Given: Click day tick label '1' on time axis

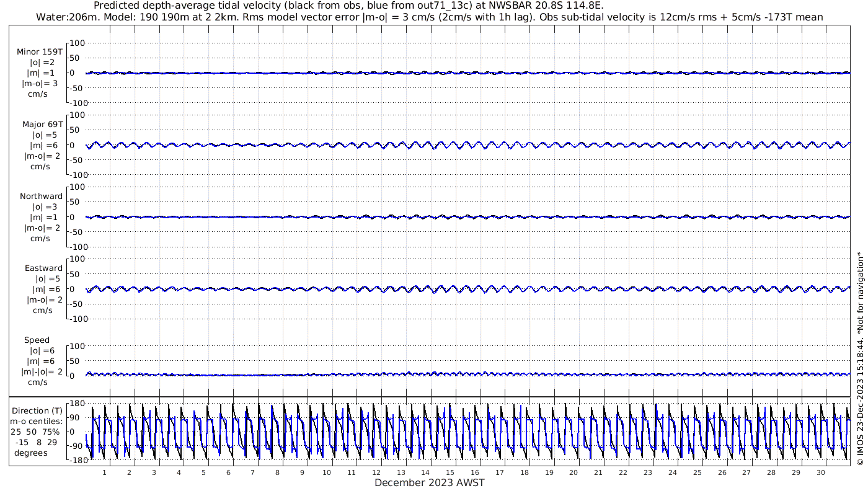Looking at the screenshot, I should [104, 472].
